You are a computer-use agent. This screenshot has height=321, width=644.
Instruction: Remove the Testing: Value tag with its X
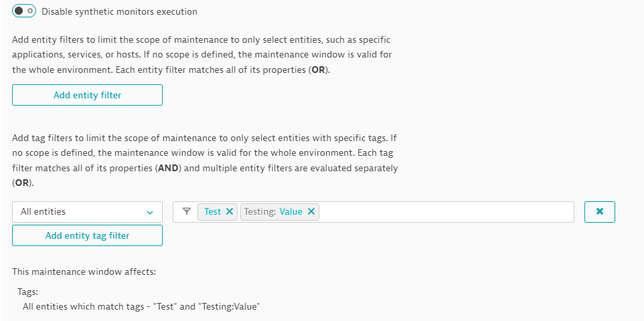click(x=311, y=212)
